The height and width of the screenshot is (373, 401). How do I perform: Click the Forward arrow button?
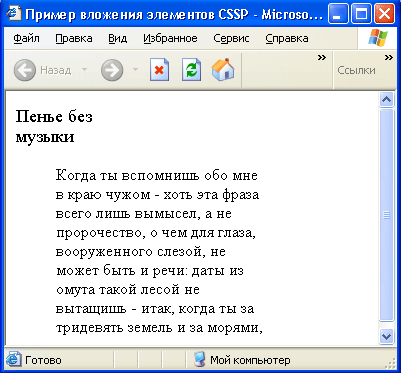[x=112, y=70]
